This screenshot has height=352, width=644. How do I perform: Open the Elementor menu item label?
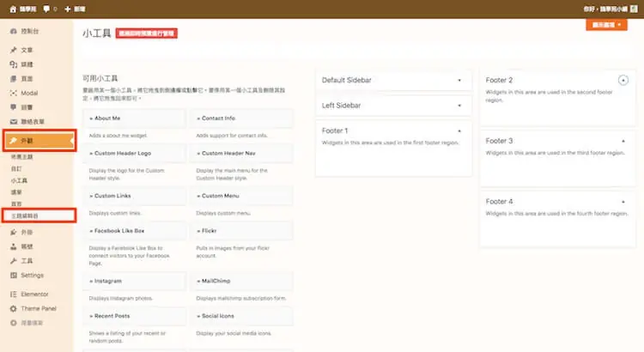34,294
